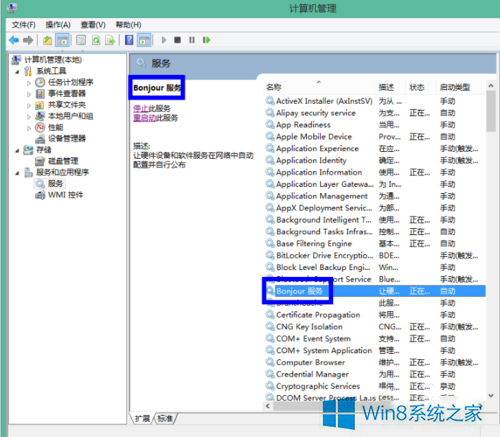This screenshot has width=500, height=437.
Task: Select CNG Key Isolation service
Action: point(375,327)
